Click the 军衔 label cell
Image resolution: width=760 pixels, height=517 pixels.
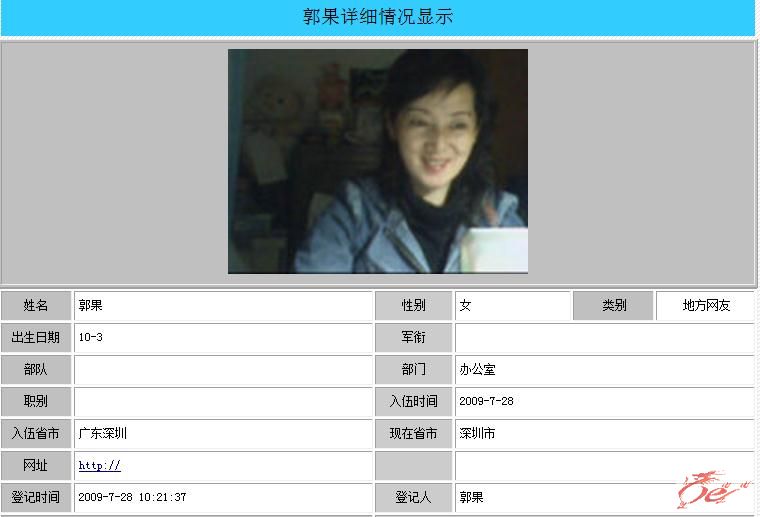pos(413,337)
